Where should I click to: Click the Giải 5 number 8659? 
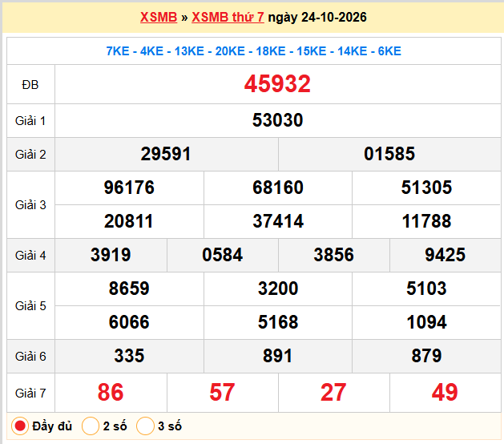tap(129, 289)
